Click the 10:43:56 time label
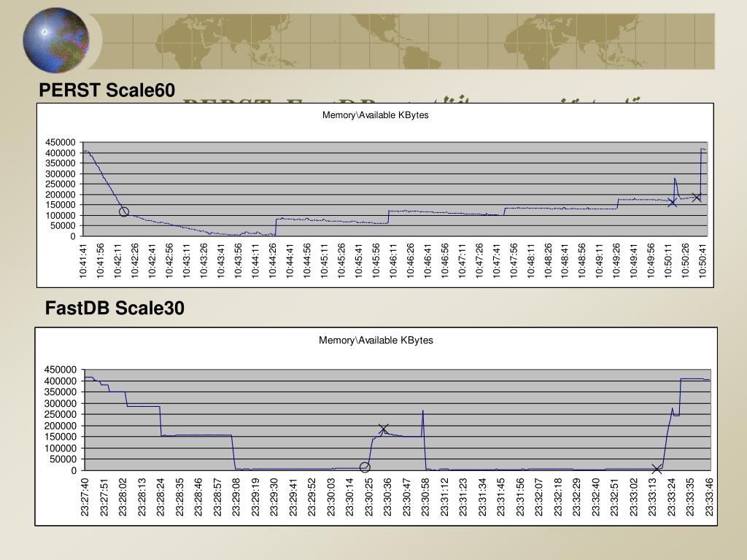The height and width of the screenshot is (560, 747). [238, 260]
